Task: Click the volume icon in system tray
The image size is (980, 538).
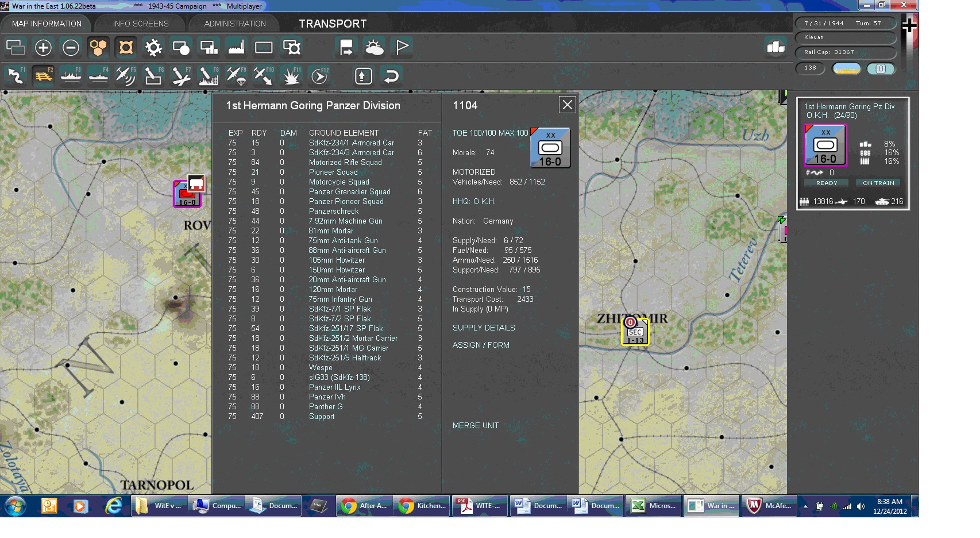Action: tap(861, 506)
